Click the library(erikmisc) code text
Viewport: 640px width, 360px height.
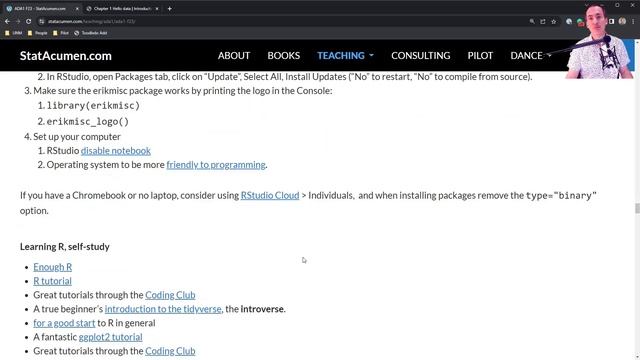coord(93,106)
